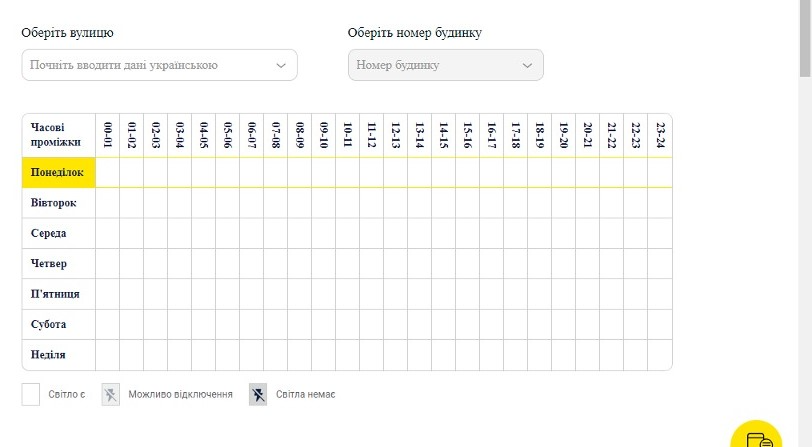Click the 00-01 time column header
The width and height of the screenshot is (812, 447).
pyautogui.click(x=108, y=136)
